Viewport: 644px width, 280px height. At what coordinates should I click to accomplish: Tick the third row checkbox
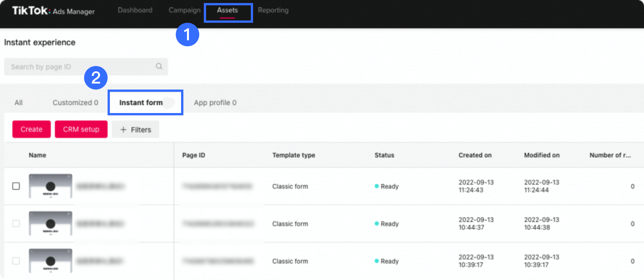(x=16, y=261)
